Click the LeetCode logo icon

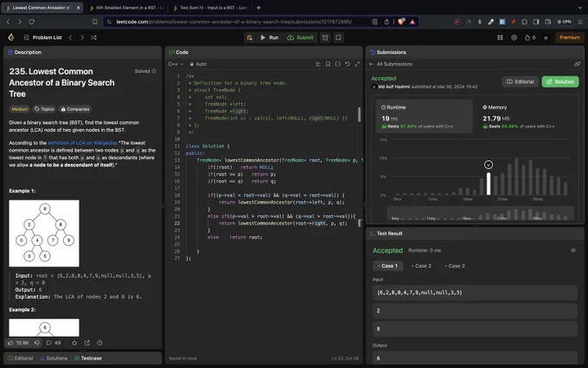pos(11,37)
